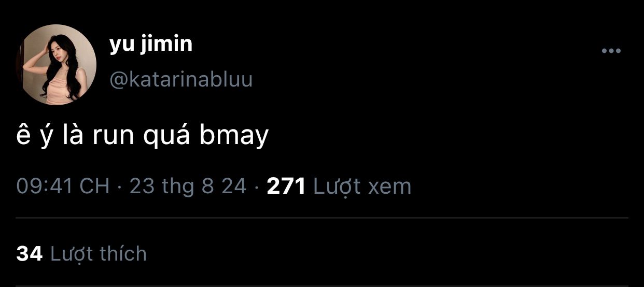Open the "Lượt xem" views label
The image size is (644, 287).
tap(362, 186)
